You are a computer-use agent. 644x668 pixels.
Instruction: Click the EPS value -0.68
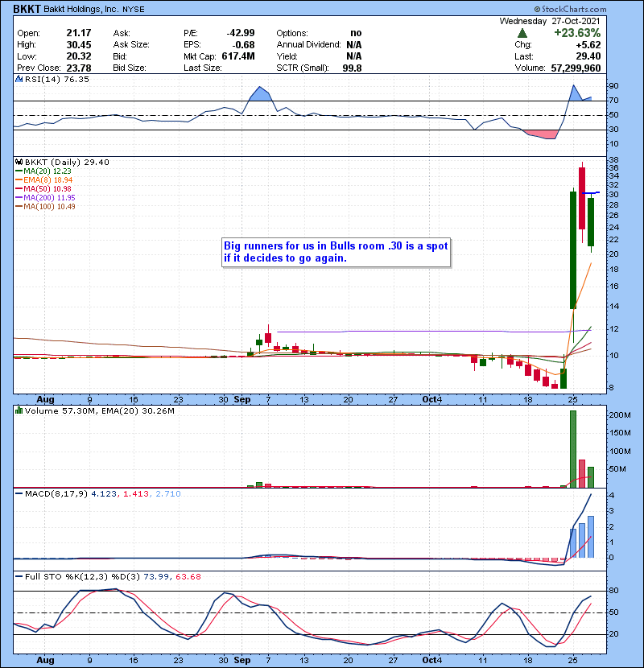click(x=243, y=45)
